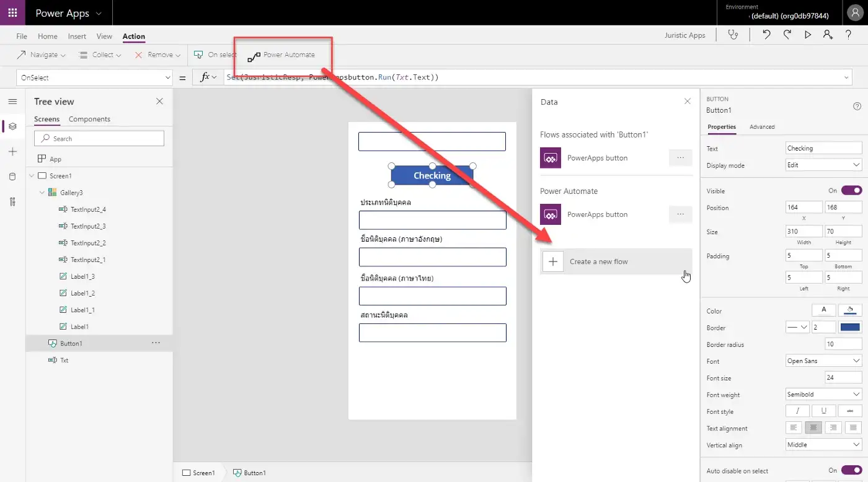The height and width of the screenshot is (482, 868).
Task: Click the Text property field showing Checking
Action: point(823,148)
